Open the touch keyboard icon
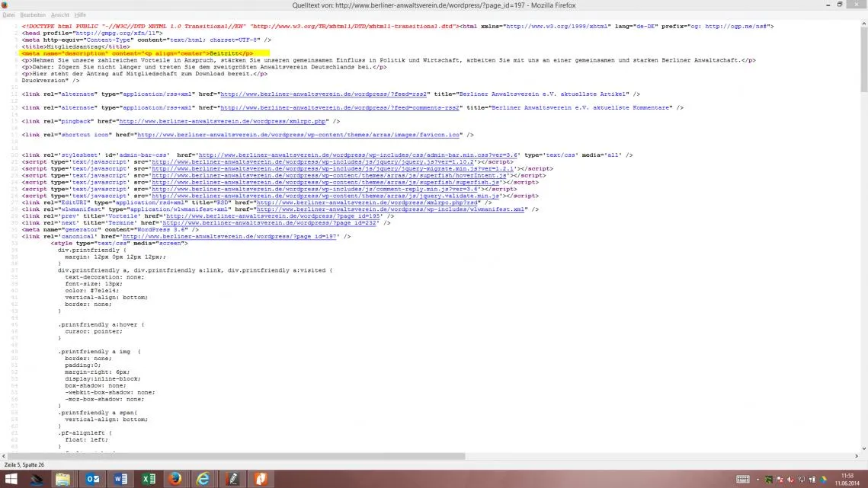Image resolution: width=868 pixels, height=488 pixels. click(743, 479)
